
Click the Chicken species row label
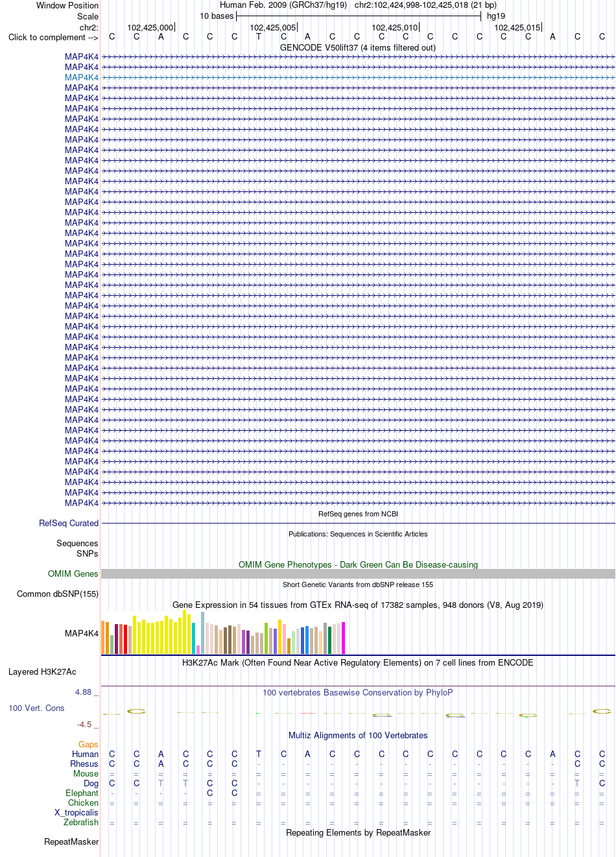tap(83, 803)
